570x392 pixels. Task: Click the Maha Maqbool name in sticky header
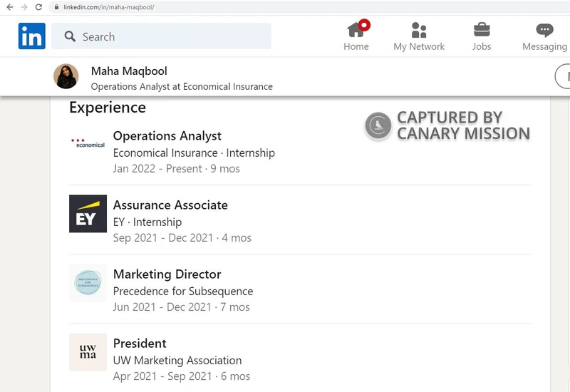click(x=129, y=71)
